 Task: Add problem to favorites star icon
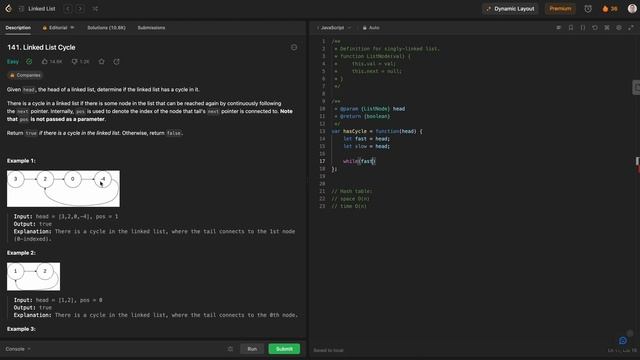[x=102, y=62]
